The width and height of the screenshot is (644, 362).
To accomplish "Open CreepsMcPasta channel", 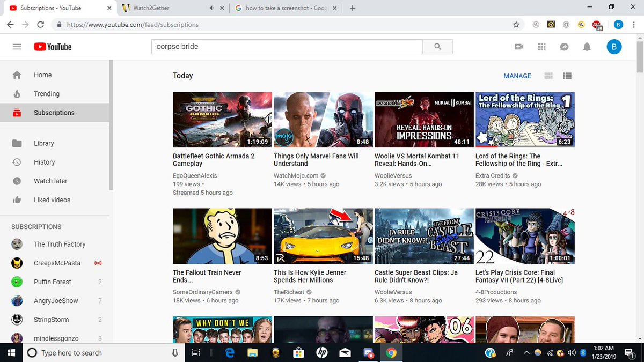I will click(54, 263).
